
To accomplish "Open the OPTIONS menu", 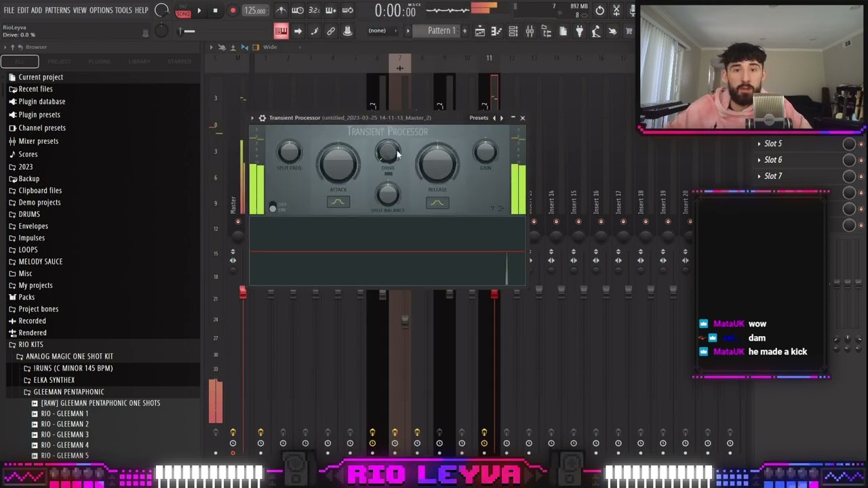I will point(101,10).
